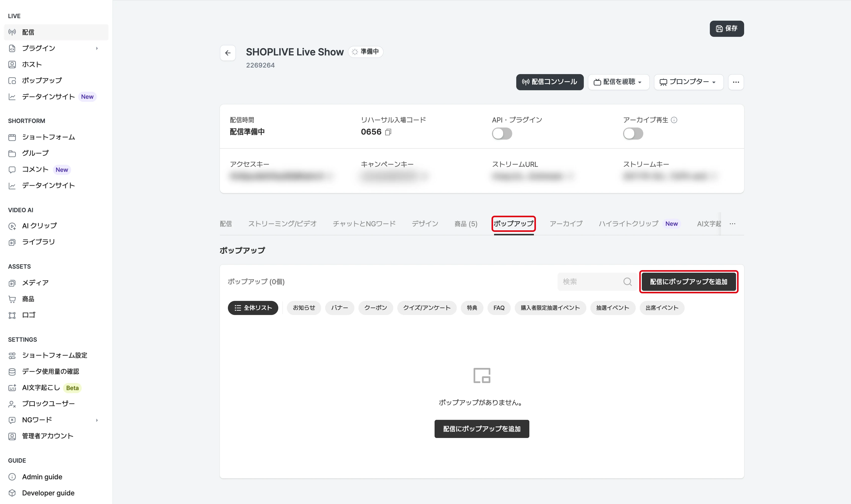The image size is (851, 504).
Task: Expand the プラグイン sidebar submenu
Action: pyautogui.click(x=97, y=49)
